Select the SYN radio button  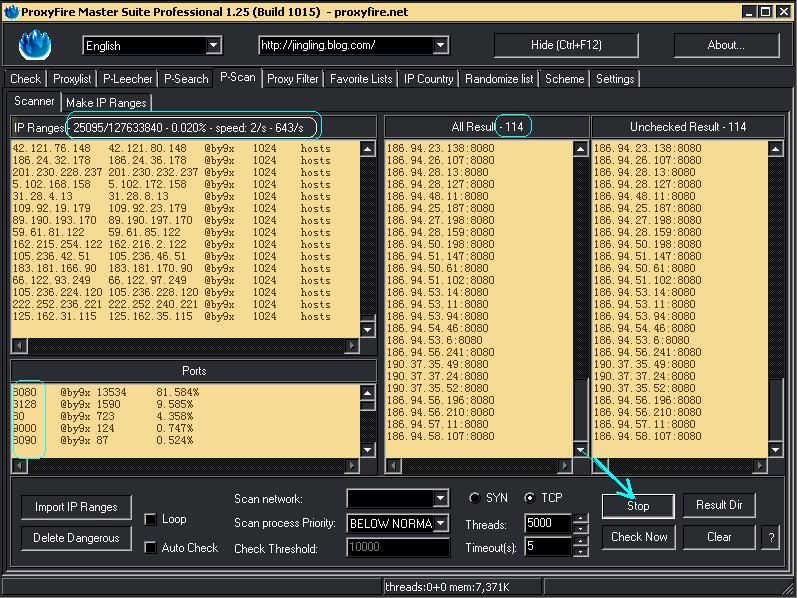pos(475,498)
